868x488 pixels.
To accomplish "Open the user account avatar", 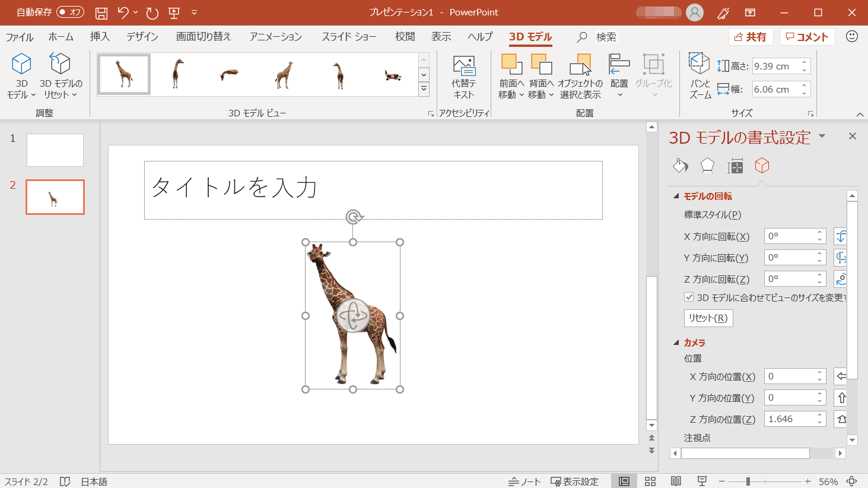I will point(695,12).
